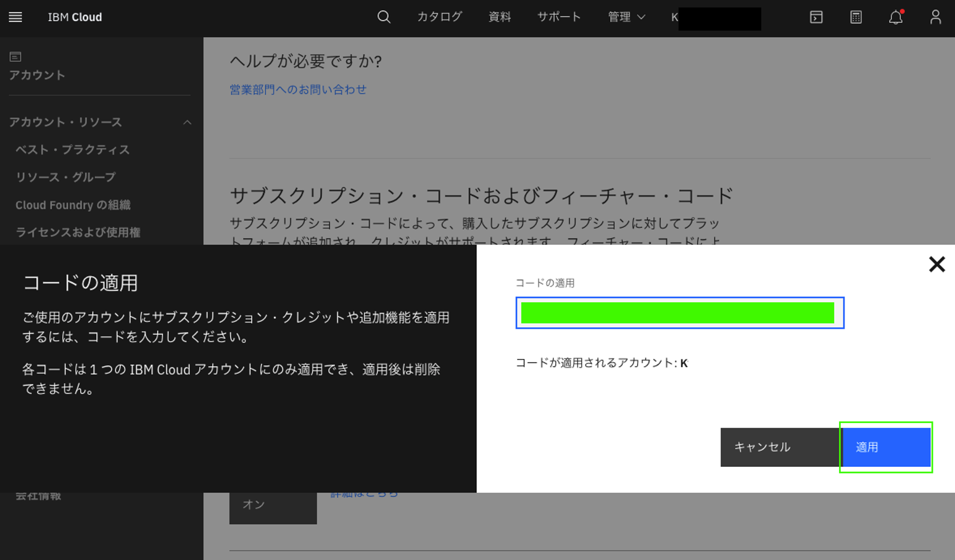Click the キャンセル button
This screenshot has height=560, width=955.
780,447
